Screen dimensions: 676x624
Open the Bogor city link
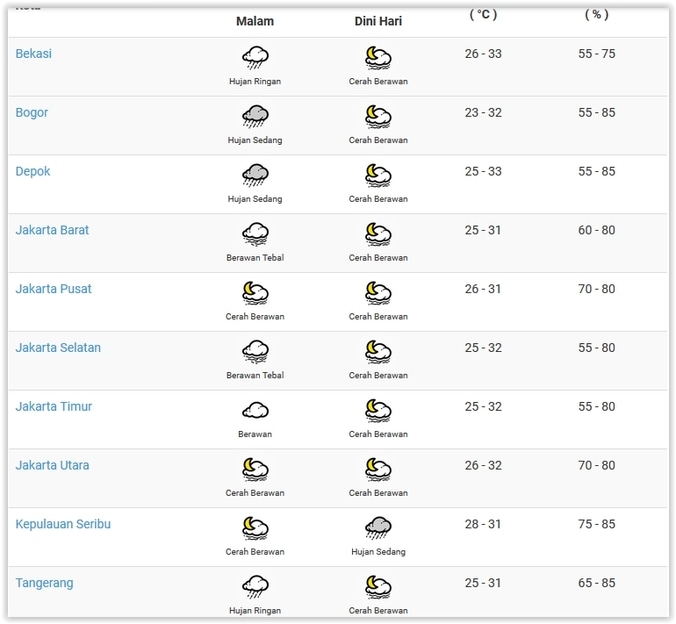point(32,113)
